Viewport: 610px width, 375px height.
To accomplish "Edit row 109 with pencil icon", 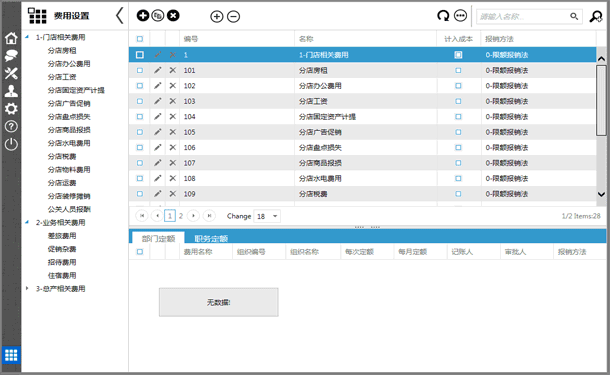I will coord(158,194).
